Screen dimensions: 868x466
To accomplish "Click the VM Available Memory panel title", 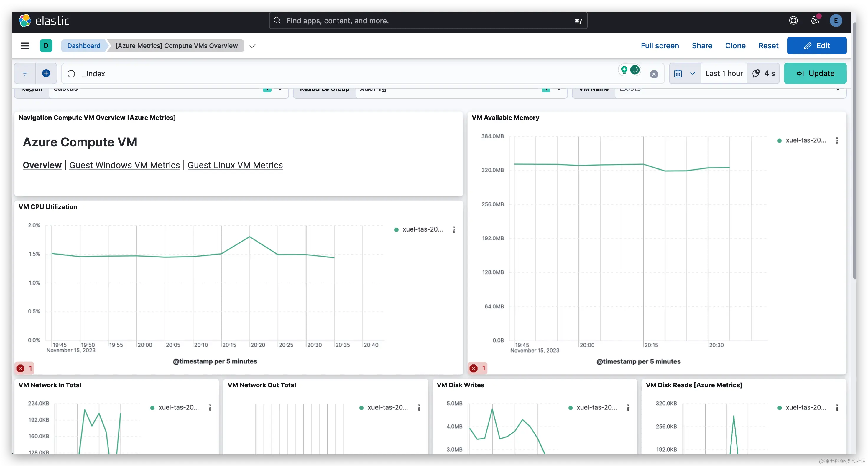I will 505,118.
